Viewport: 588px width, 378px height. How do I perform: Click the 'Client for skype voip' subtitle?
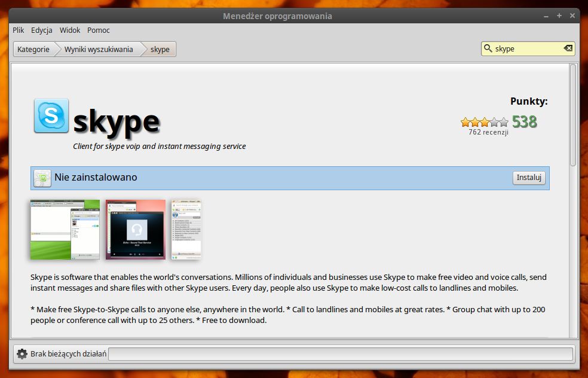[x=160, y=147]
